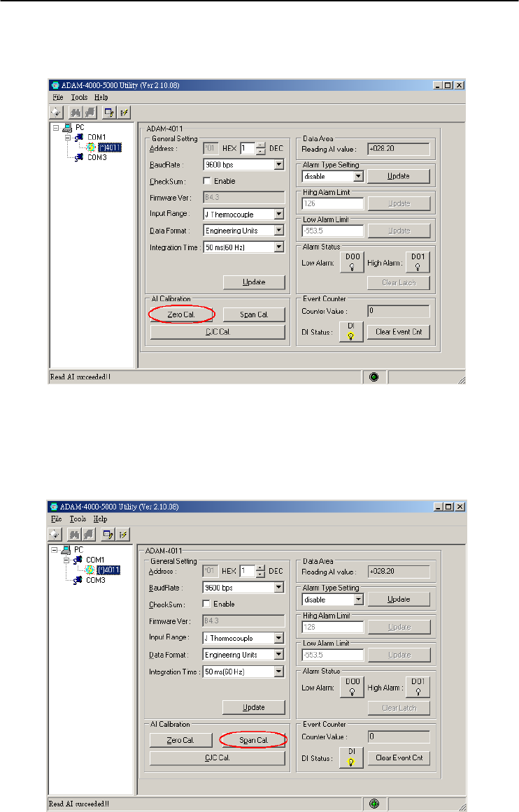This screenshot has height=812, width=519.
Task: Toggle the DO0 low alarm bulb in bottom window
Action: (x=353, y=687)
